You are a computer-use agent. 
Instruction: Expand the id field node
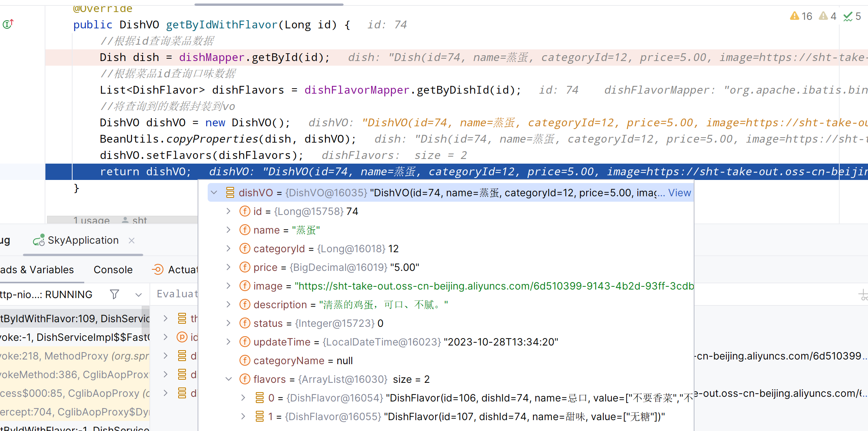tap(228, 211)
